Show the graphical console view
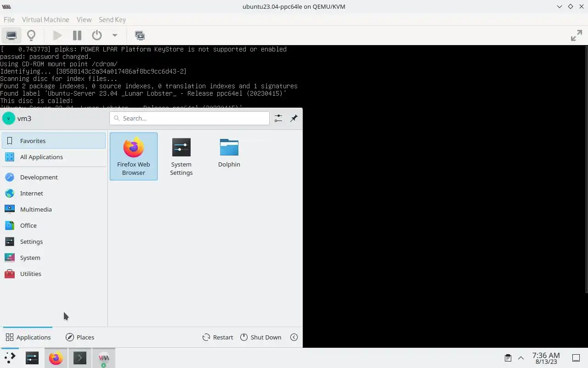588x368 pixels. point(11,35)
